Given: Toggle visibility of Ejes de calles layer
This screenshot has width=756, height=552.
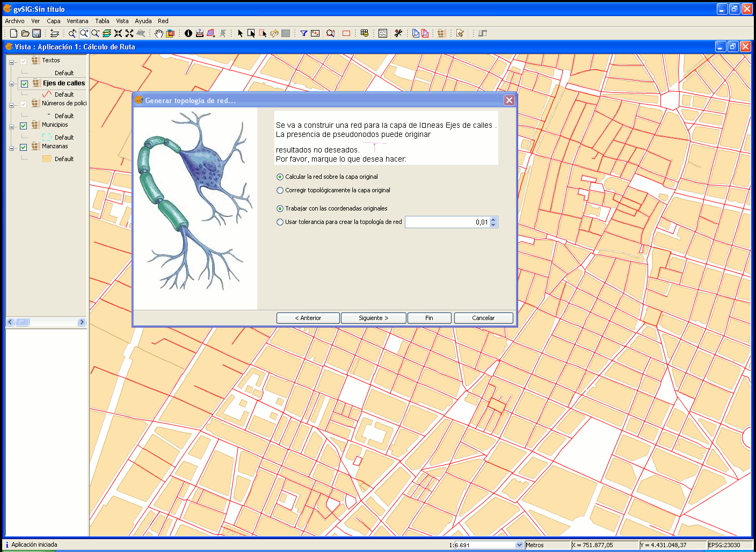Looking at the screenshot, I should 24,84.
